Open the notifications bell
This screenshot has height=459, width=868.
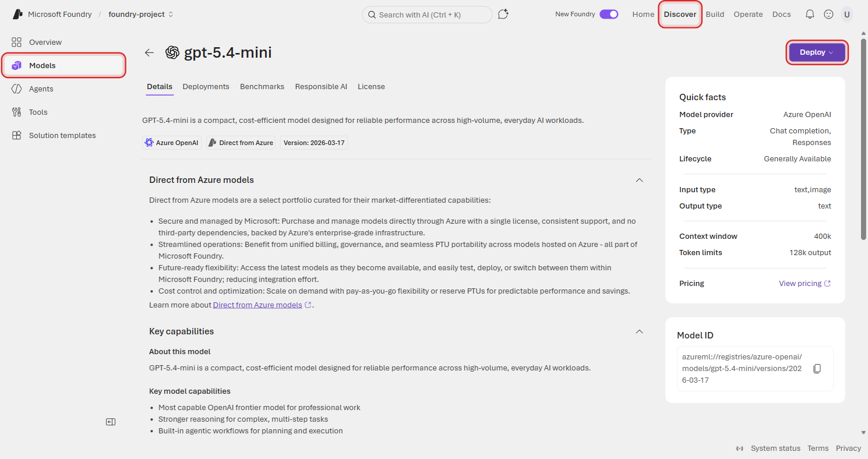tap(810, 15)
